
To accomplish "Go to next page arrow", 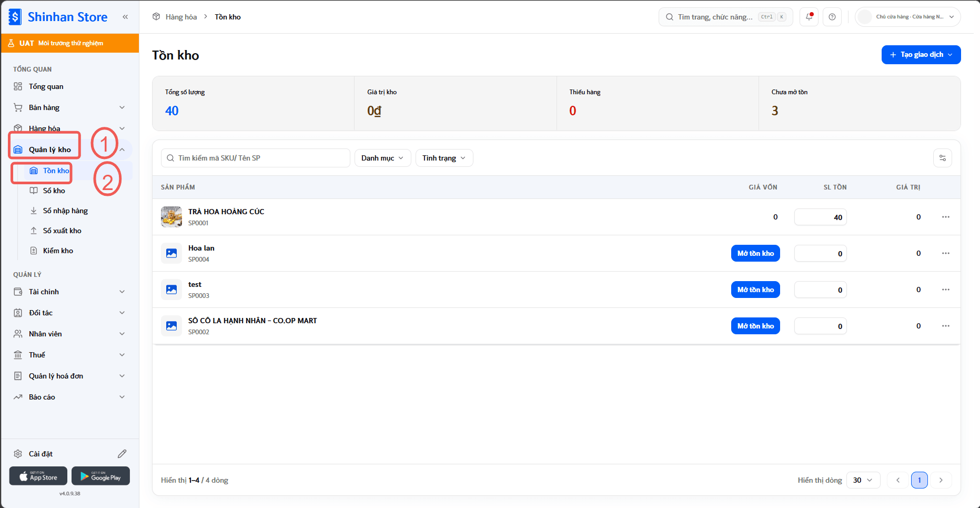I will tap(941, 480).
